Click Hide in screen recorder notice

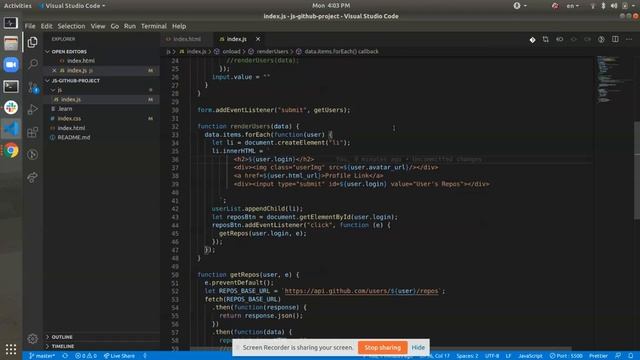pyautogui.click(x=418, y=347)
